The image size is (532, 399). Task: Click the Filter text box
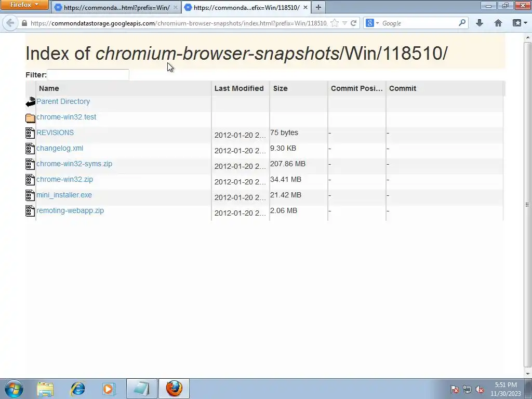[88, 75]
